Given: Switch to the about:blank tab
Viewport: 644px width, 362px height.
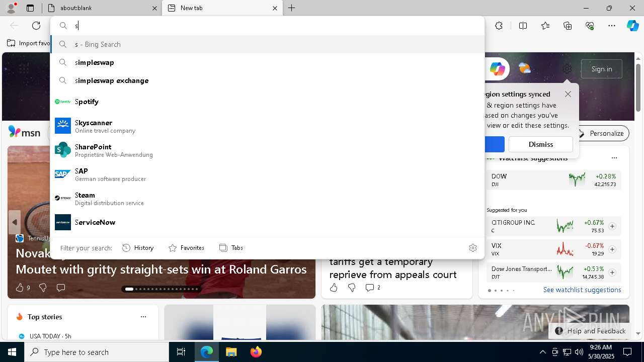Looking at the screenshot, I should [x=101, y=8].
